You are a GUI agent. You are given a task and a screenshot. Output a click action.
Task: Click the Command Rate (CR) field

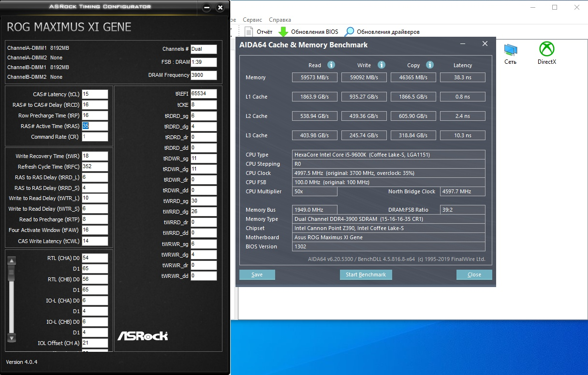95,137
